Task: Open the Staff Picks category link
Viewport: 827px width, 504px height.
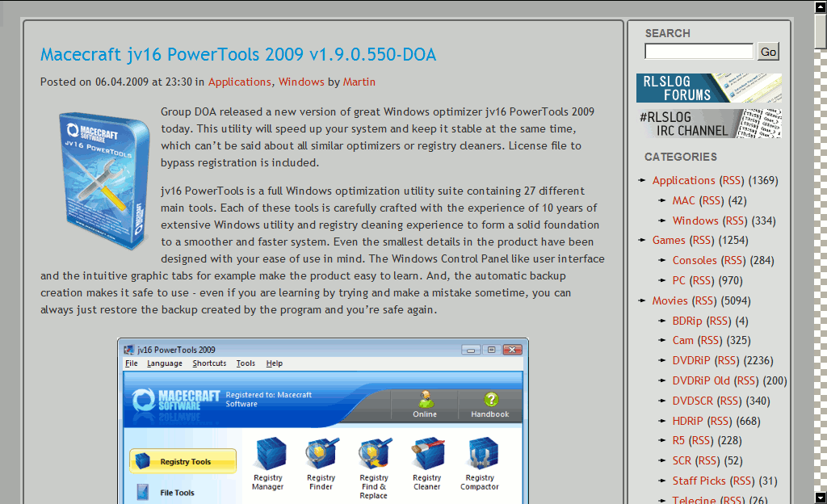Action: pyautogui.click(x=699, y=481)
